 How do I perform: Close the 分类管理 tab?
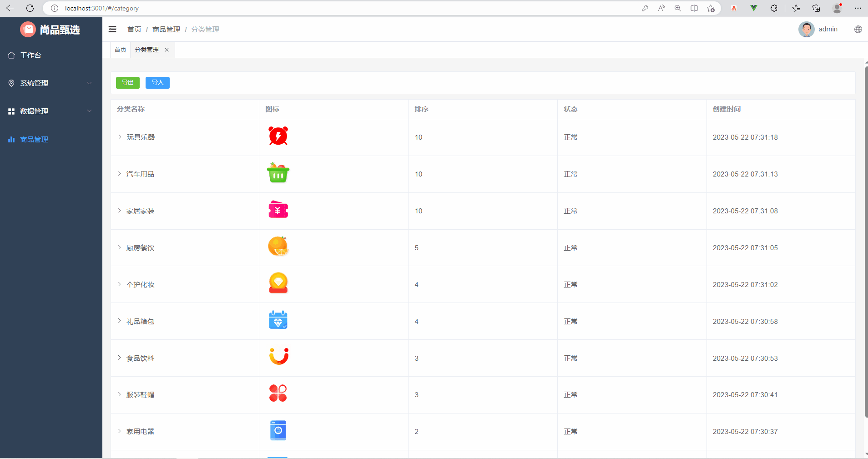coord(167,50)
